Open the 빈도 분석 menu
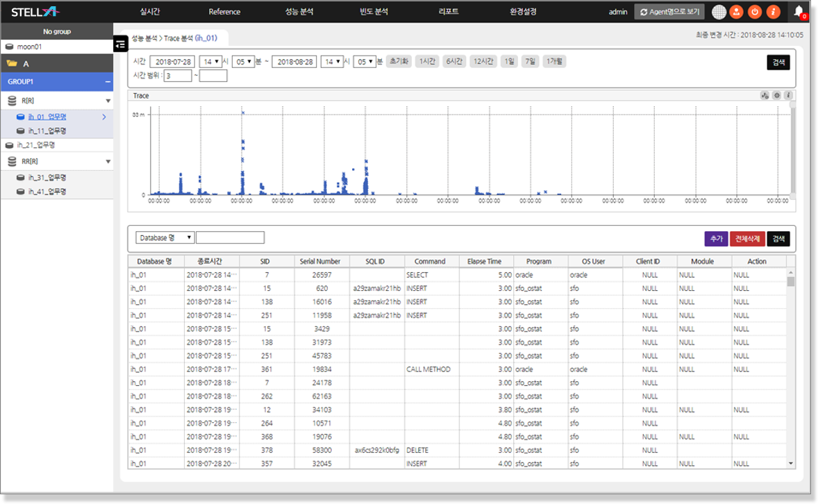 coord(374,12)
